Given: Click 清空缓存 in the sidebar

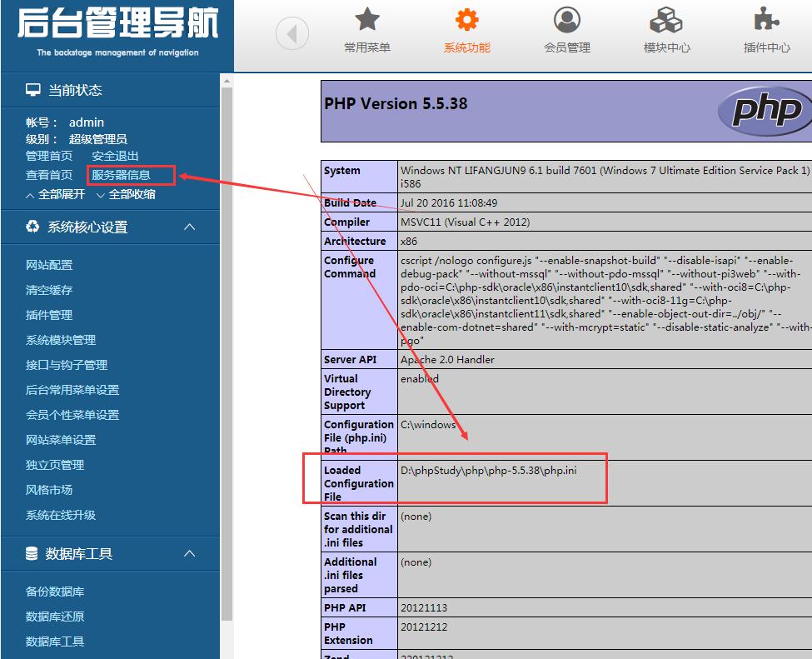Looking at the screenshot, I should click(49, 290).
